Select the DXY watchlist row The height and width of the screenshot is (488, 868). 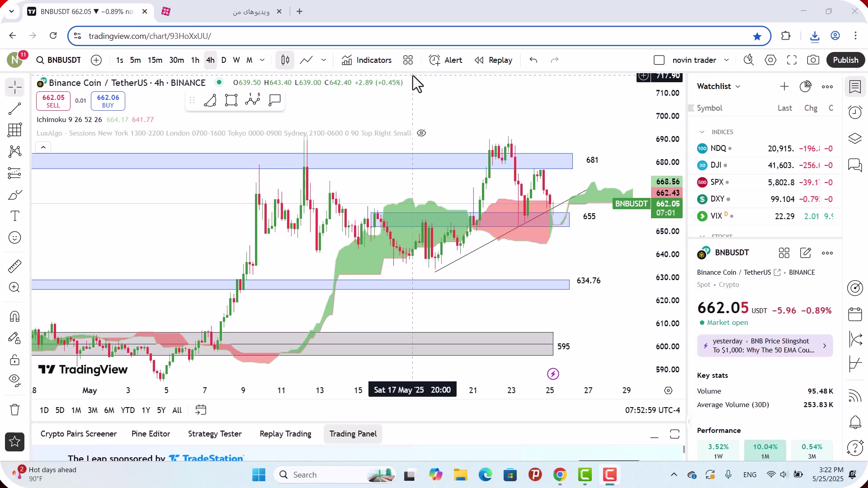click(x=765, y=199)
